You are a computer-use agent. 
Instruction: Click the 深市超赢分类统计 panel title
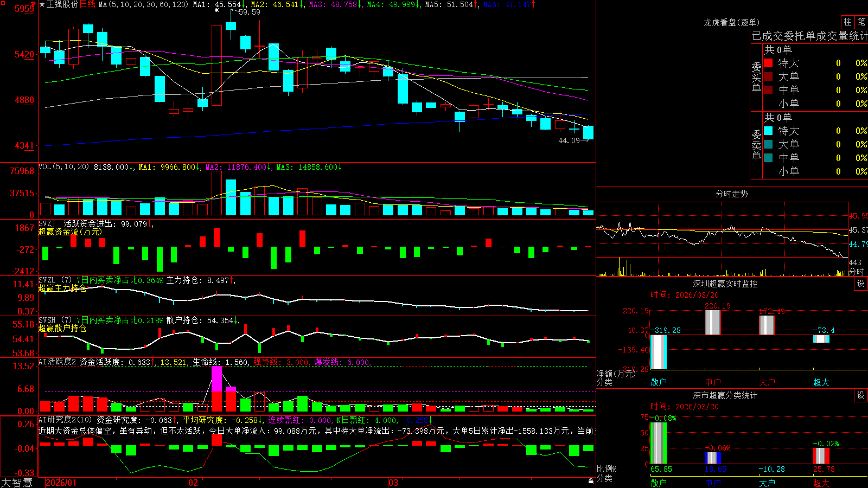click(725, 395)
